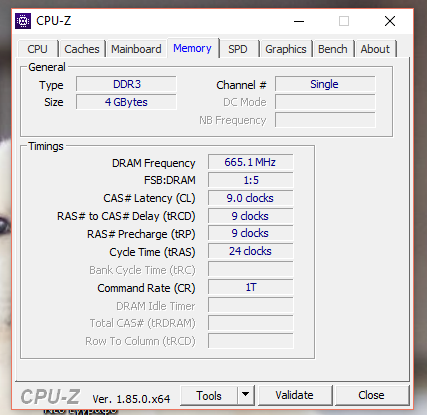This screenshot has width=427, height=415.
Task: Click the DRAM Frequency value field
Action: click(x=250, y=162)
